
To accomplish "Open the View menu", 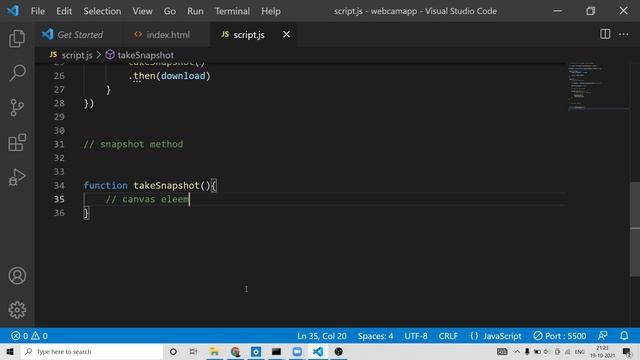I will point(142,11).
